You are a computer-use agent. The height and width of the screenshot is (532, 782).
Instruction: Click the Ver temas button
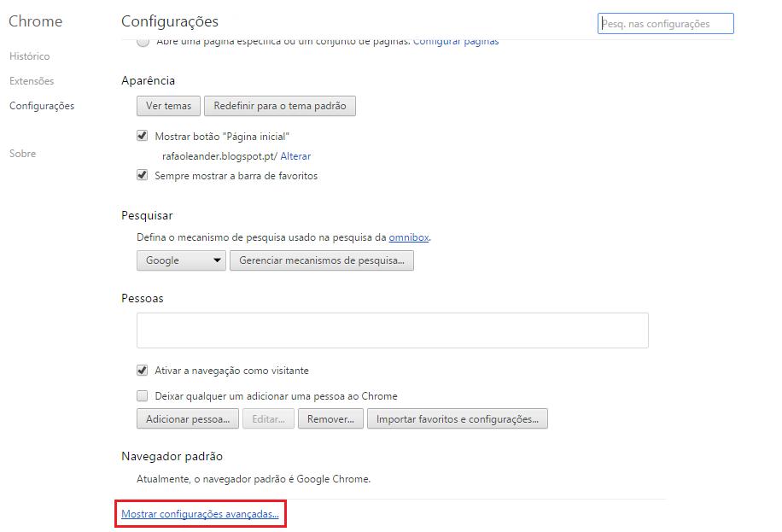pyautogui.click(x=169, y=106)
